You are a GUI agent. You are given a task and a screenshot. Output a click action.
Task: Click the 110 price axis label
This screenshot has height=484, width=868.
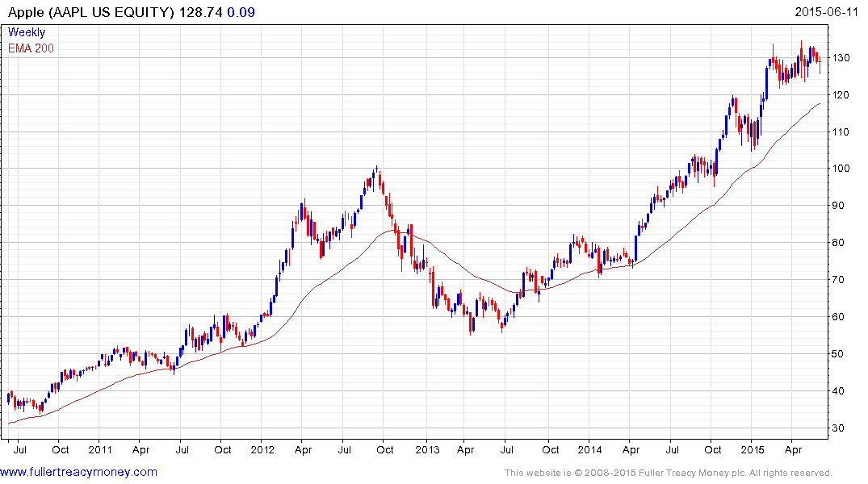pos(841,131)
